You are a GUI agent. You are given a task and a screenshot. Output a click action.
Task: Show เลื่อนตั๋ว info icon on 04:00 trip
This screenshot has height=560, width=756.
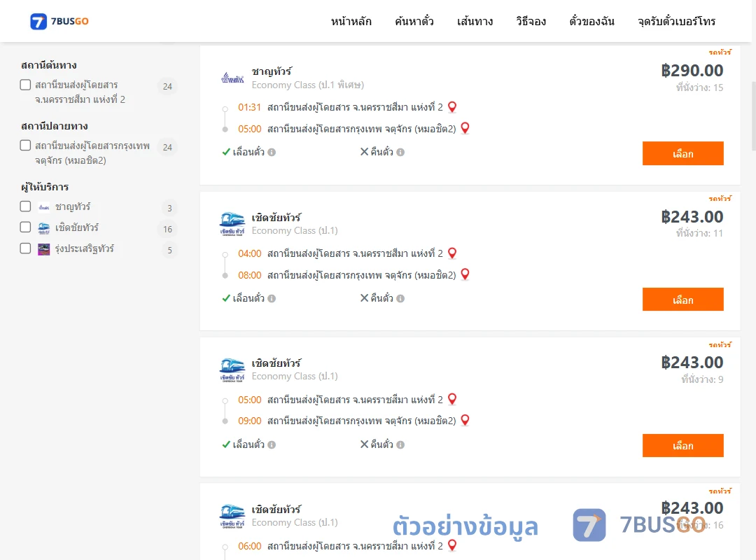click(272, 299)
